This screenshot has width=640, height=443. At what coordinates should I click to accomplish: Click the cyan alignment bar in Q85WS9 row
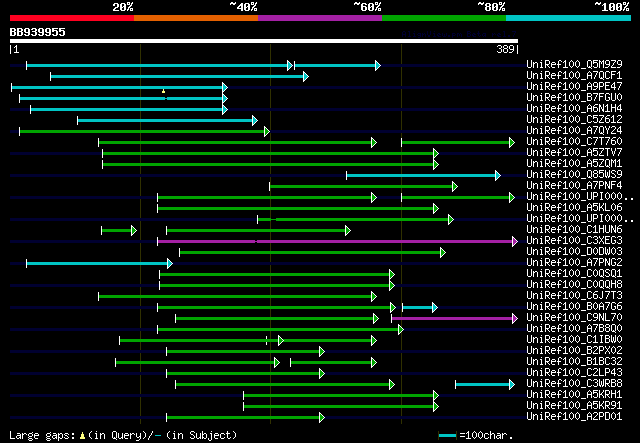423,176
